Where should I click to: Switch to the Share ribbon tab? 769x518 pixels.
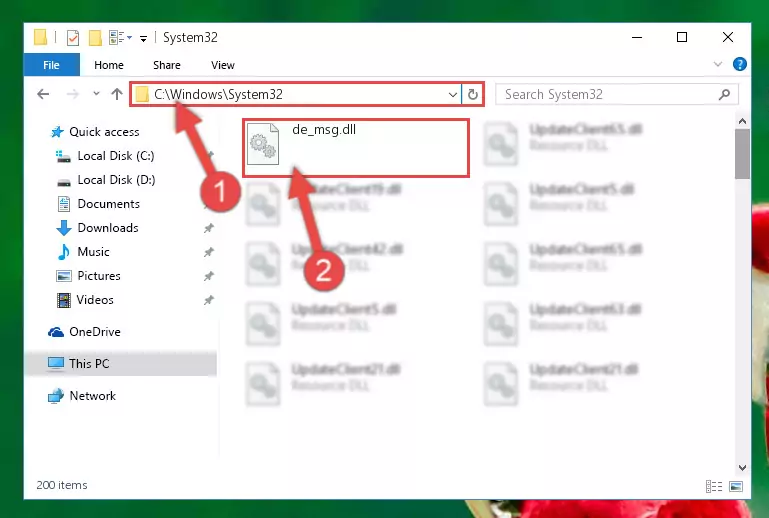point(167,65)
